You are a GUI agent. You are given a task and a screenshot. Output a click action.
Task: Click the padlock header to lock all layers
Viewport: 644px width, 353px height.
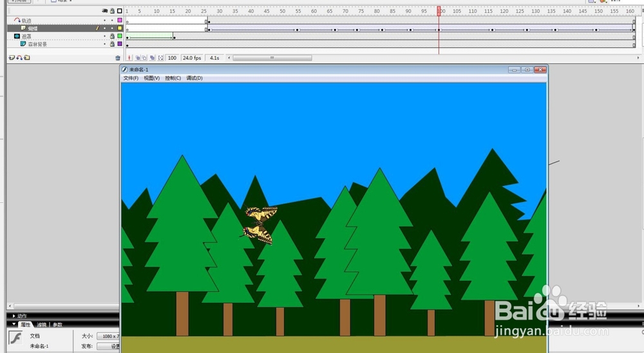[112, 11]
